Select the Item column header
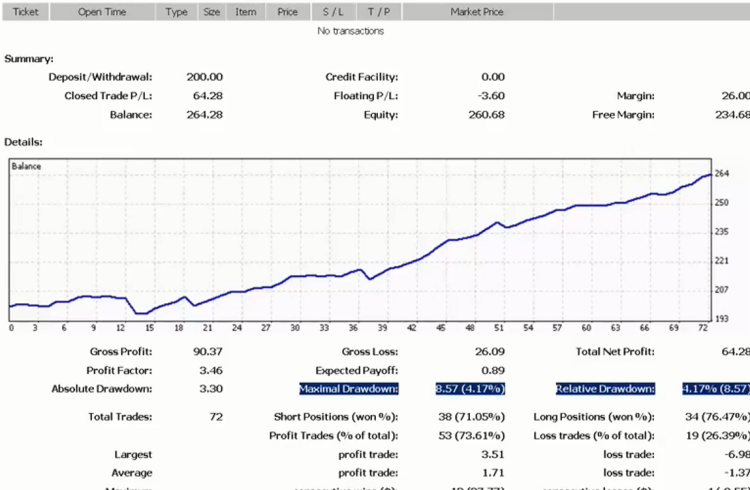The height and width of the screenshot is (490, 750). [246, 12]
